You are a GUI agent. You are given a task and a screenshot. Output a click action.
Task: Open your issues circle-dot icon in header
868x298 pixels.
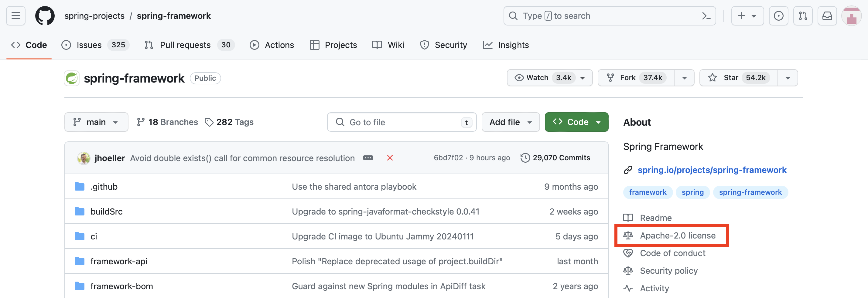778,16
